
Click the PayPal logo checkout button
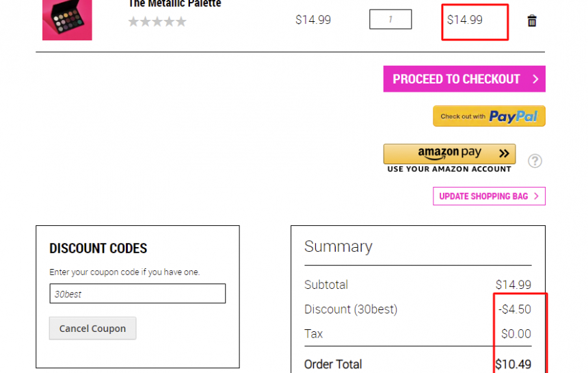pos(489,116)
